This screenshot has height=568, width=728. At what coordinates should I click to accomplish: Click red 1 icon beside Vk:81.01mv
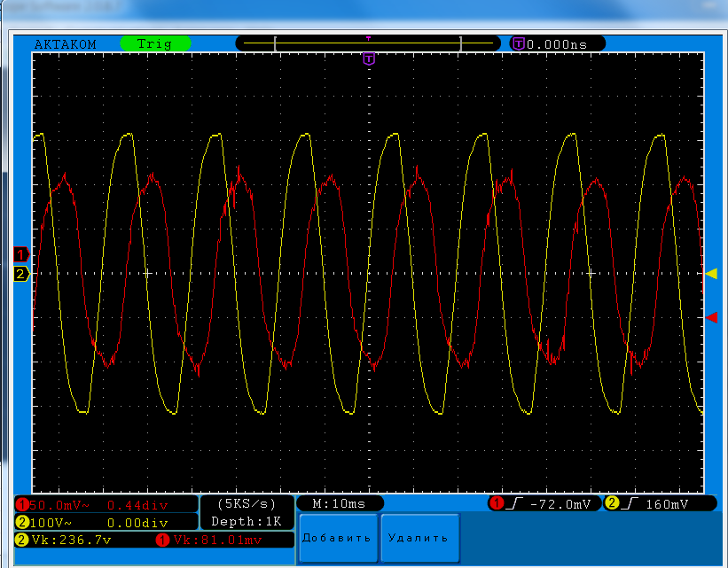point(162,540)
